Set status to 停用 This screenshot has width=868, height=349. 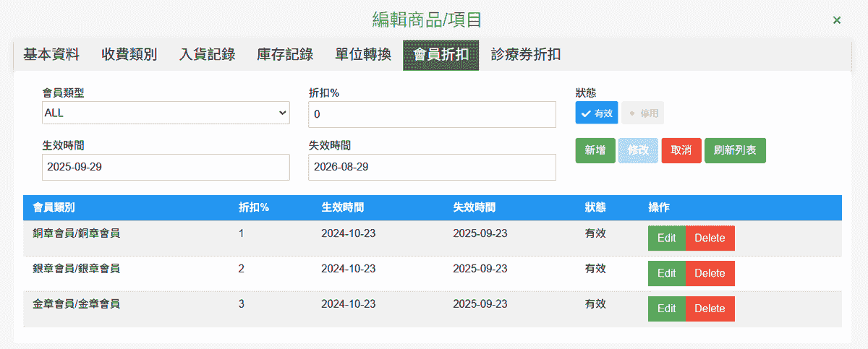643,113
